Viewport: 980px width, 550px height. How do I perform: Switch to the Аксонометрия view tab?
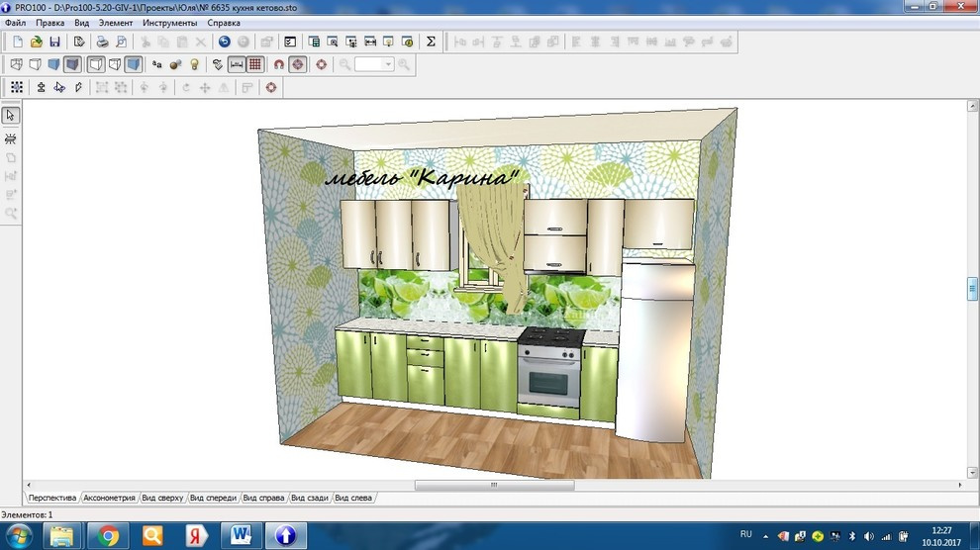point(109,498)
